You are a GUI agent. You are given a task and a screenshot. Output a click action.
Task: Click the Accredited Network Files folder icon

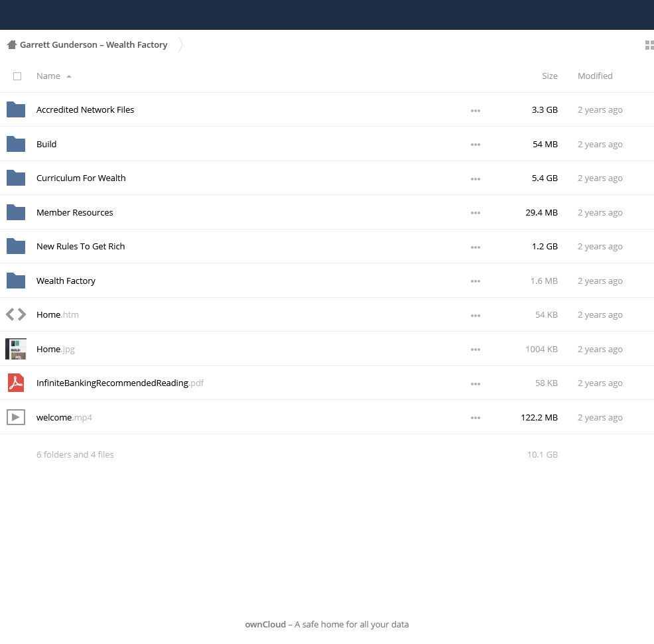16,109
